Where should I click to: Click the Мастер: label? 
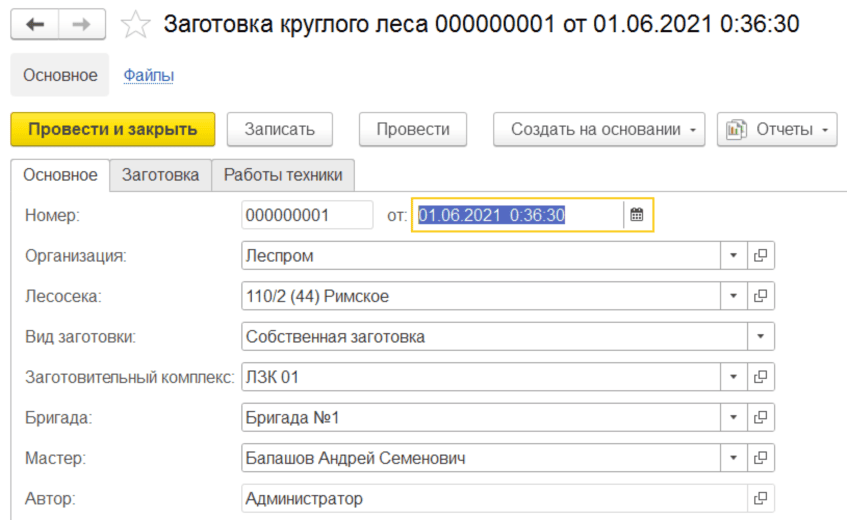click(55, 458)
